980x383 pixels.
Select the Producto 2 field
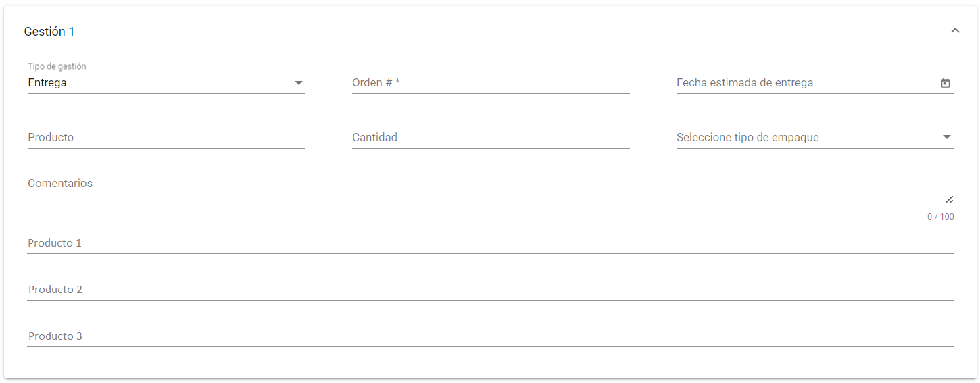(490, 290)
